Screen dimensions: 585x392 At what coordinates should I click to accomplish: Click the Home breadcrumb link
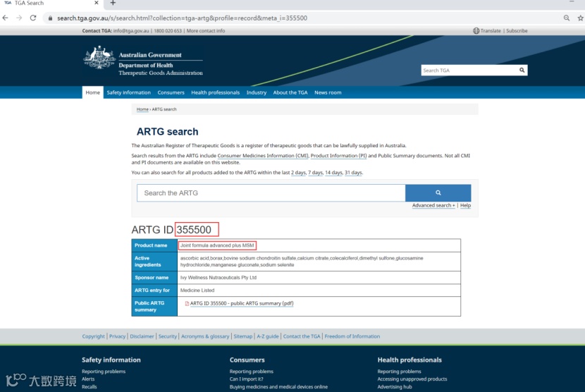click(x=142, y=109)
